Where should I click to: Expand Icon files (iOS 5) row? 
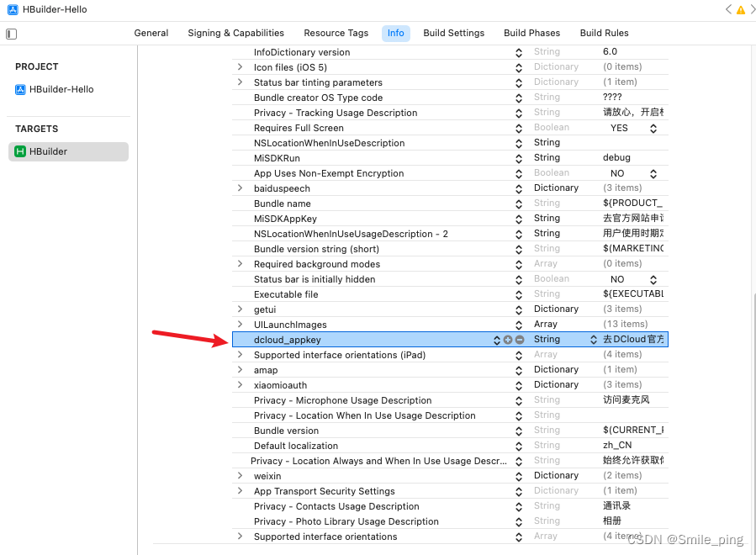(241, 67)
